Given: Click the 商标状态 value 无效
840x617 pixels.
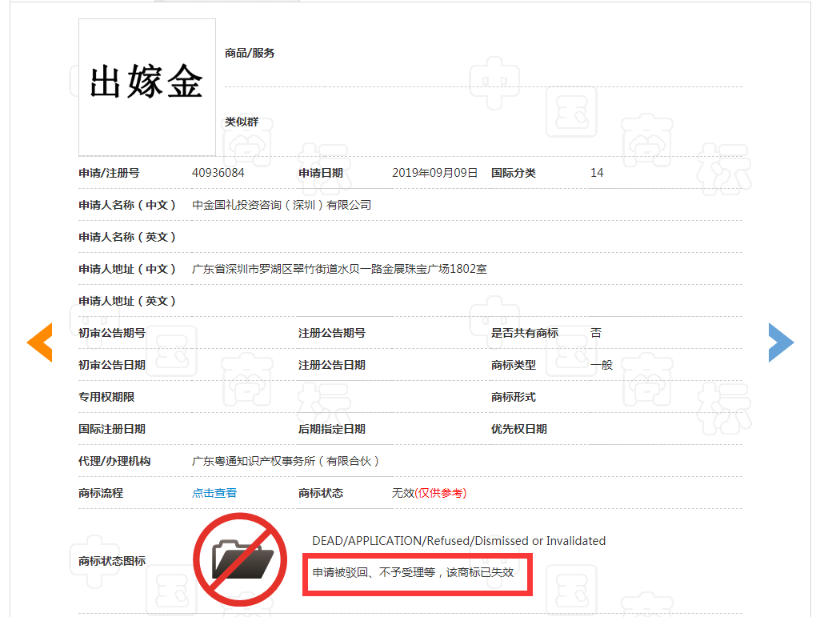Looking at the screenshot, I should pos(402,493).
